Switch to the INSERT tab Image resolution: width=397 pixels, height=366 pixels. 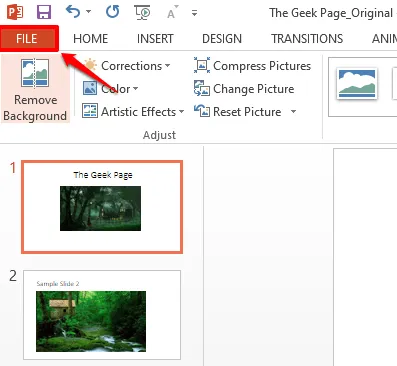tap(155, 39)
